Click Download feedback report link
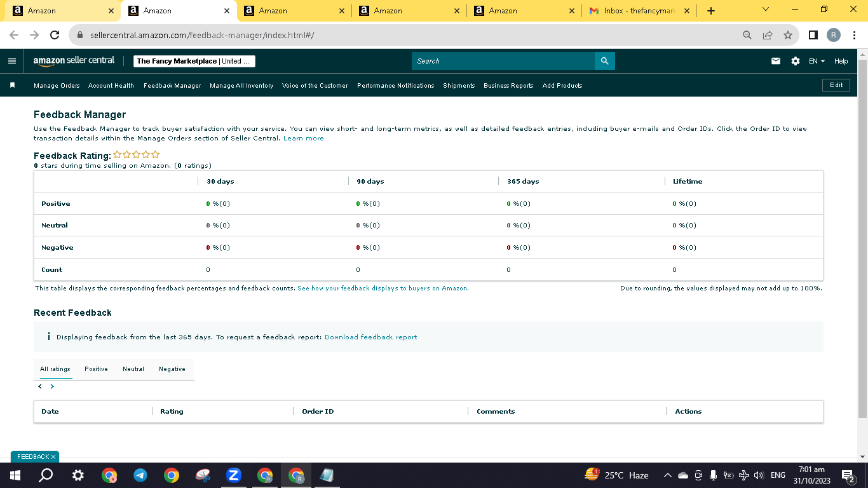868x488 pixels. [x=371, y=337]
